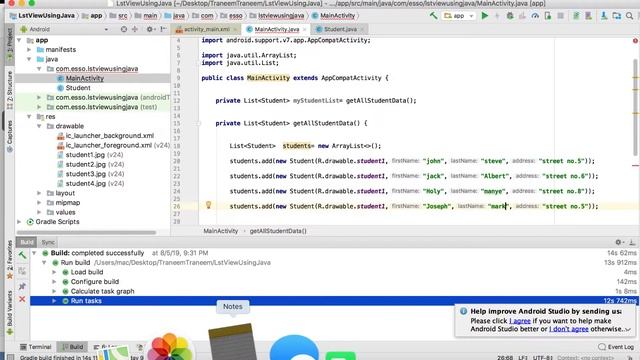The width and height of the screenshot is (640, 360).
Task: Click the pin tab icon in the Build panel
Action: (x=22, y=286)
